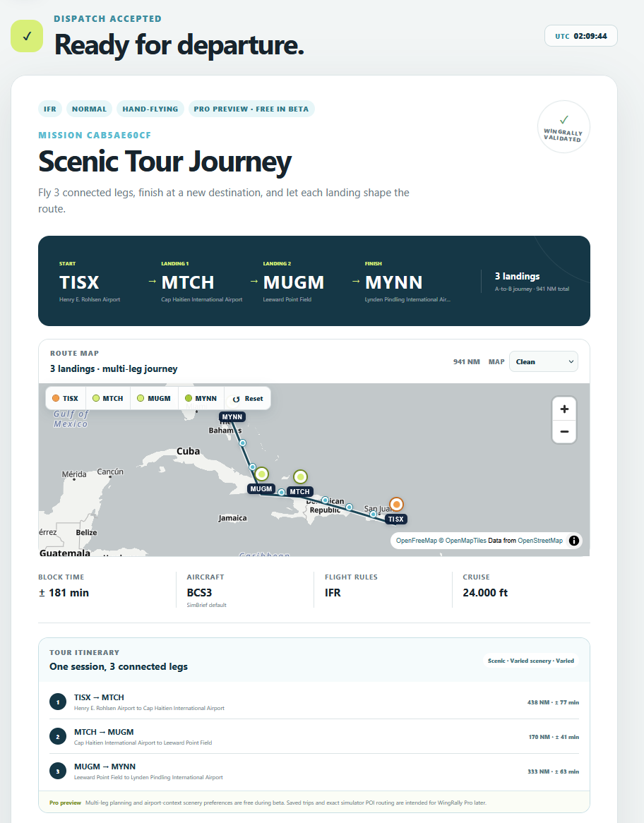Select itinerary leg 3 MUGM to MYNN
Image resolution: width=644 pixels, height=823 pixels.
tap(314, 771)
